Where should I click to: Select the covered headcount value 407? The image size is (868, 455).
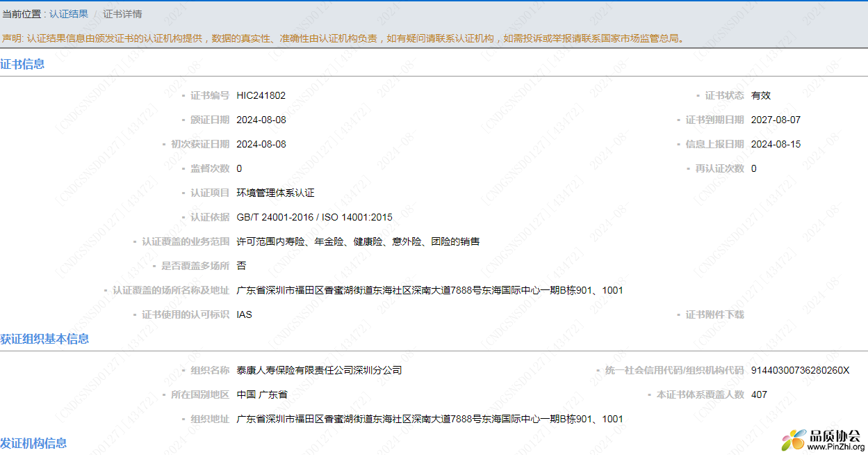click(759, 394)
